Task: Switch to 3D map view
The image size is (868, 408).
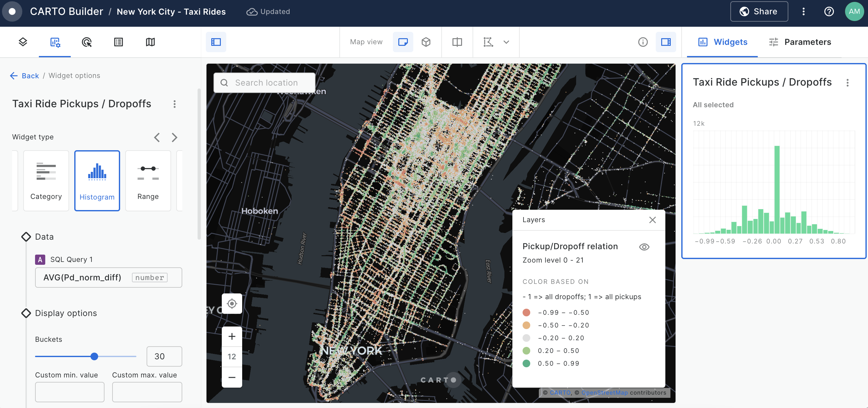Action: tap(426, 42)
